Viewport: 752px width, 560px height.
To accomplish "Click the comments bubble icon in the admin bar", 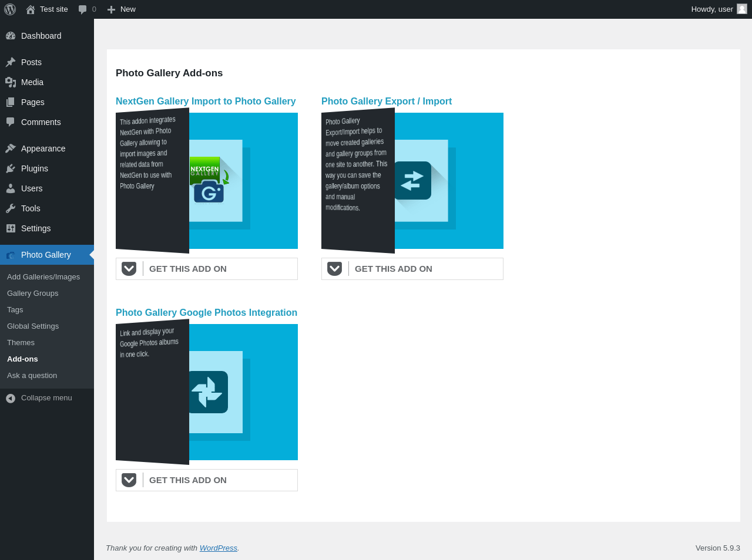I will 83,9.
